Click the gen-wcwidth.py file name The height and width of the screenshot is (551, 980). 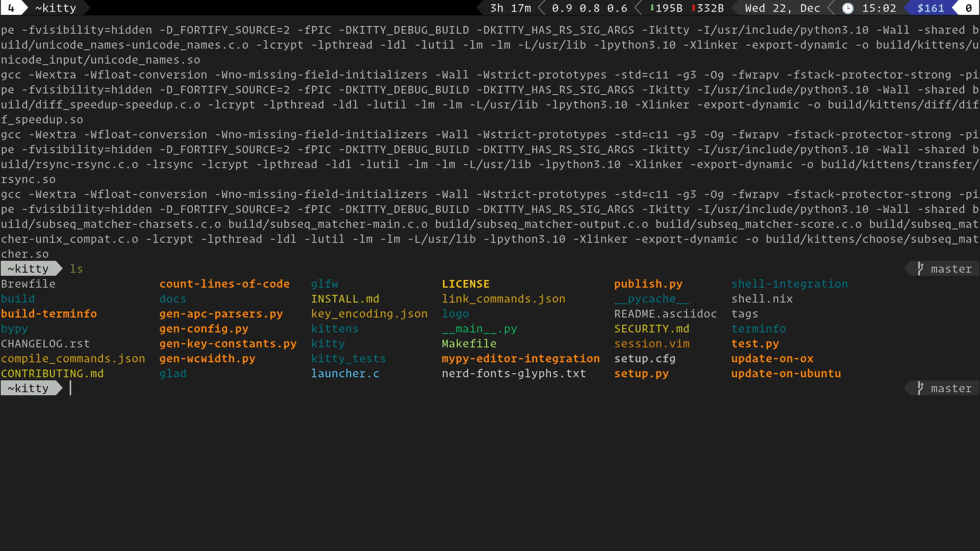point(207,358)
